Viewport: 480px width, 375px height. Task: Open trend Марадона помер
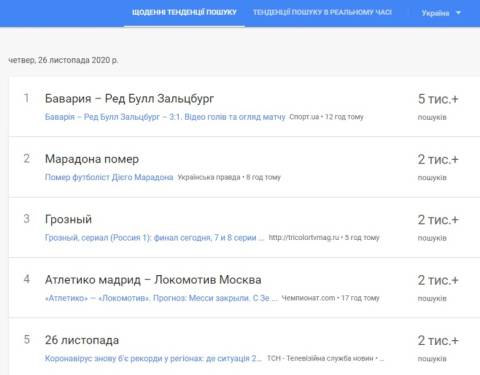pos(92,159)
